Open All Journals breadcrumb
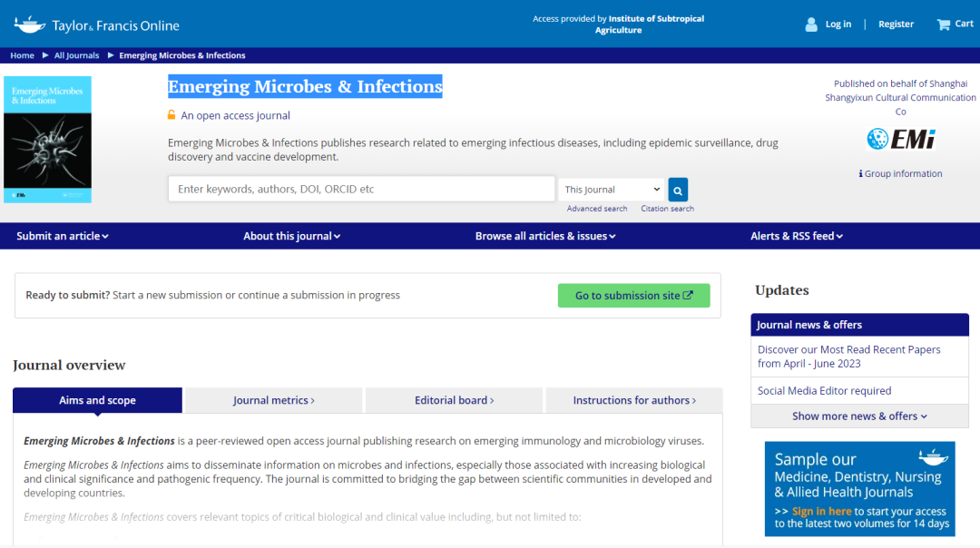The height and width of the screenshot is (548, 980). click(x=76, y=55)
